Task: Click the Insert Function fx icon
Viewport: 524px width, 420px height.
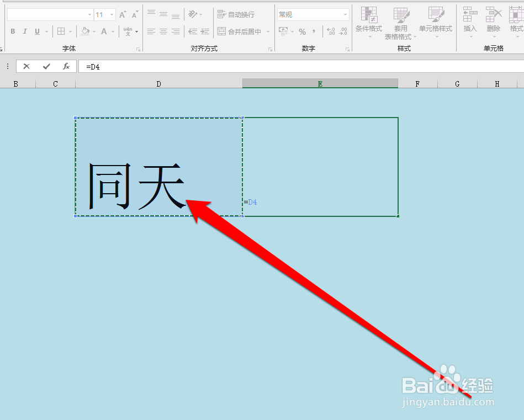Action: [66, 66]
